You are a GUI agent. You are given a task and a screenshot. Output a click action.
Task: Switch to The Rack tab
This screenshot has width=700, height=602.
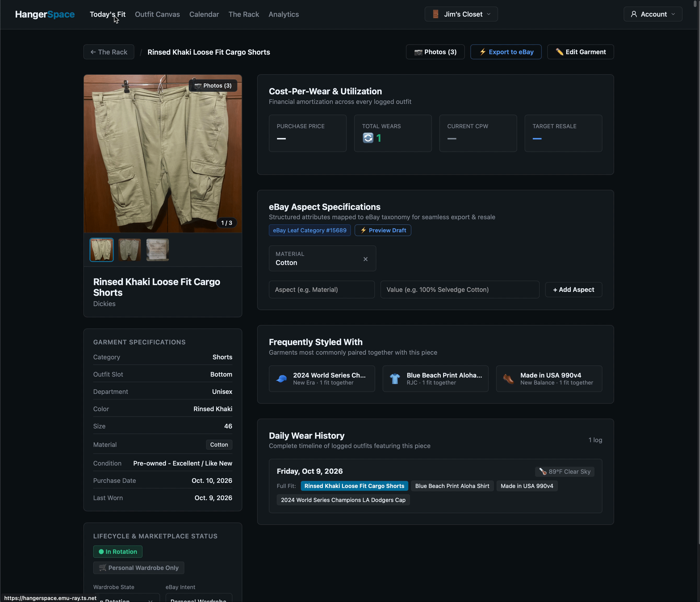[244, 14]
